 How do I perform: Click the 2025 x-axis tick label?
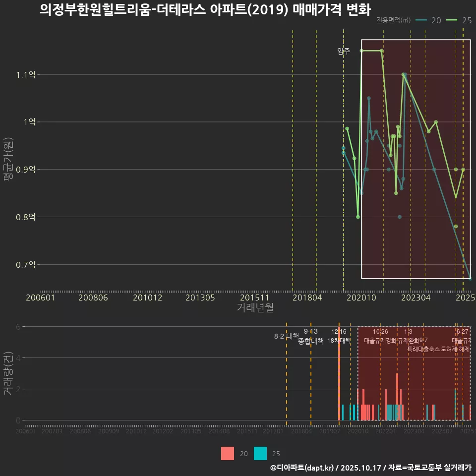pyautogui.click(x=465, y=297)
